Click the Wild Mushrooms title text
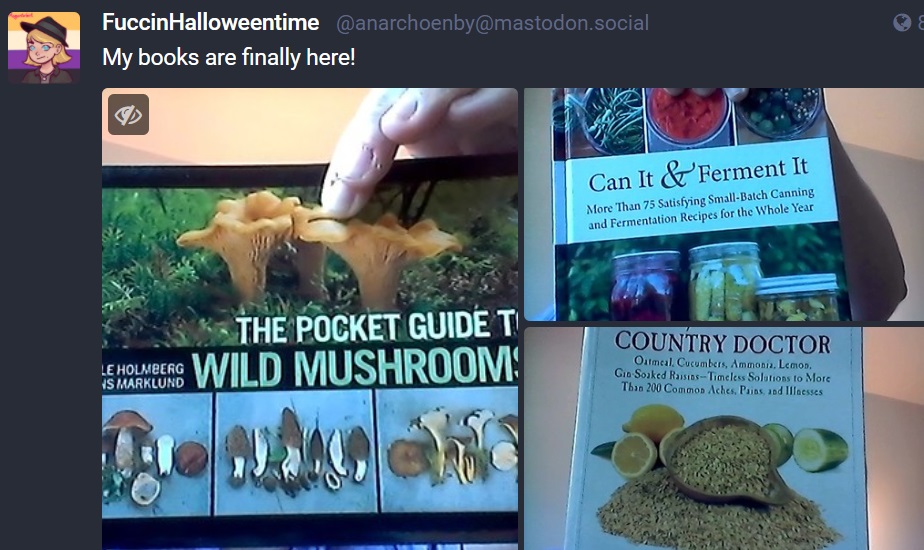The image size is (924, 550). click(354, 369)
